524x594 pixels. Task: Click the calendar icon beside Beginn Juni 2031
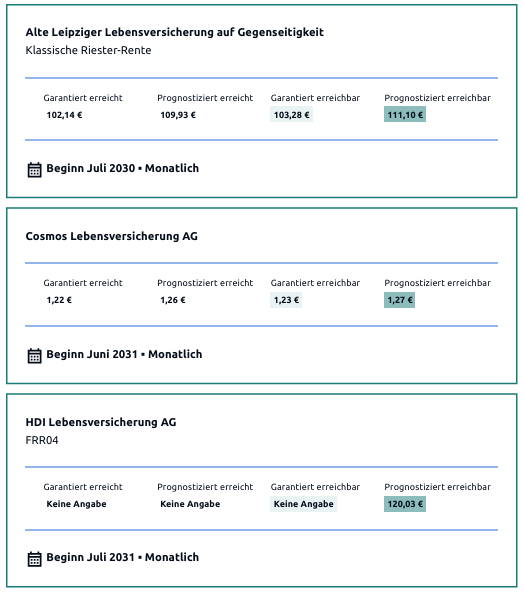[34, 355]
